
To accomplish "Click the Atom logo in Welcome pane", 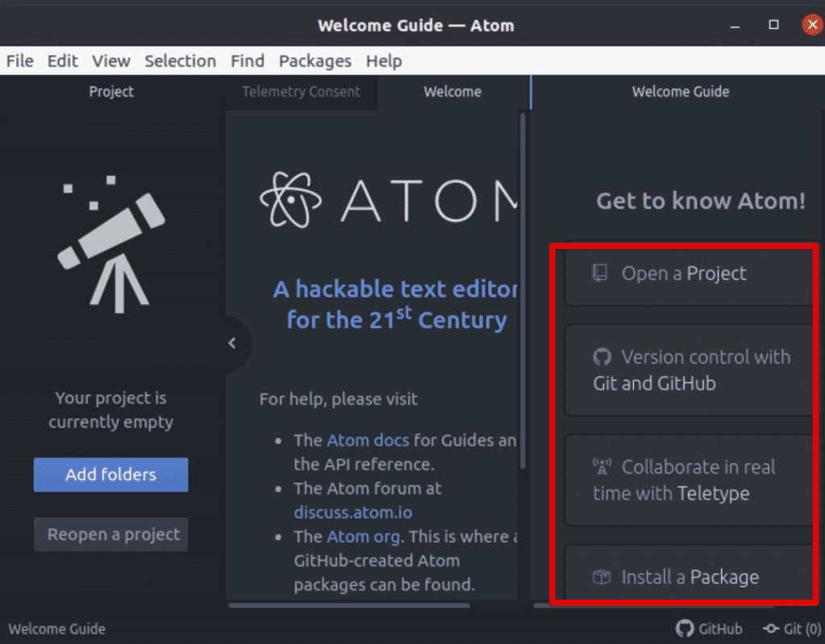I will (290, 199).
